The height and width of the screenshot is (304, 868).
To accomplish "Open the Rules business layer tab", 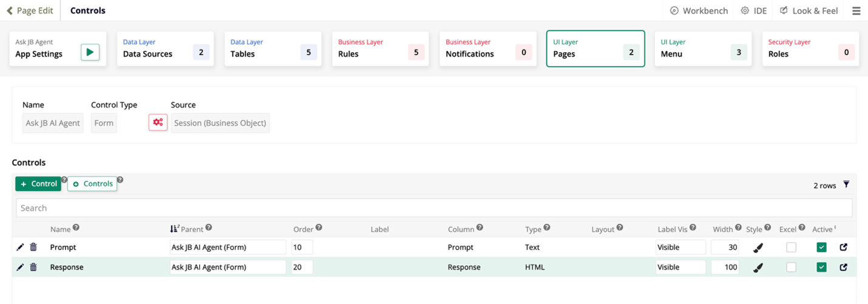I will [x=380, y=49].
